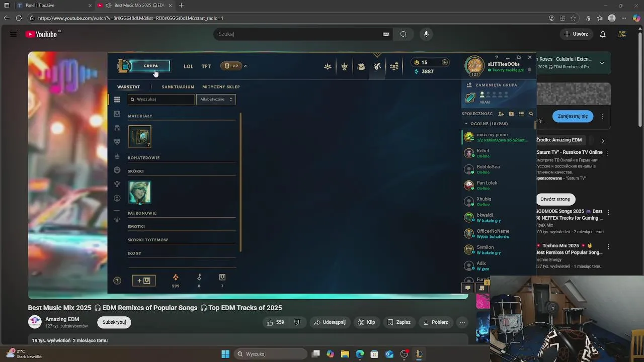Click the YouTube voice search microphone

426,34
